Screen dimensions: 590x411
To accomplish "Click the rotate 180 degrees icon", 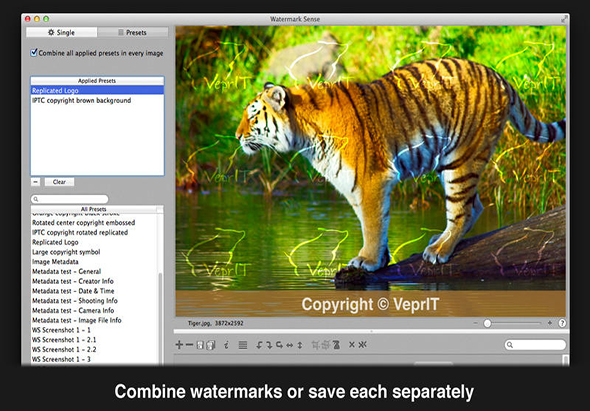I will 280,345.
